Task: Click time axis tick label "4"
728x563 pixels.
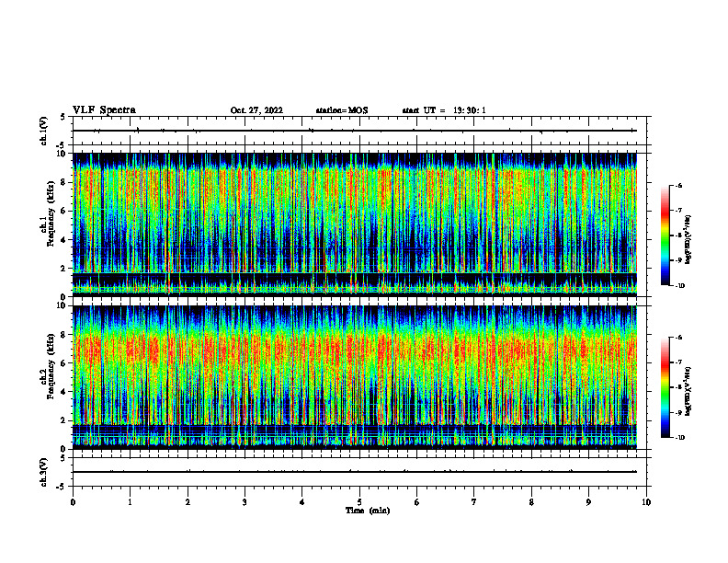Action: 302,502
